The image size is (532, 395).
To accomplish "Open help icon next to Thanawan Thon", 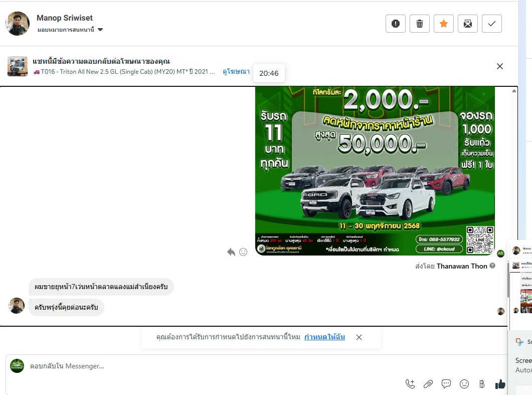I will point(492,266).
